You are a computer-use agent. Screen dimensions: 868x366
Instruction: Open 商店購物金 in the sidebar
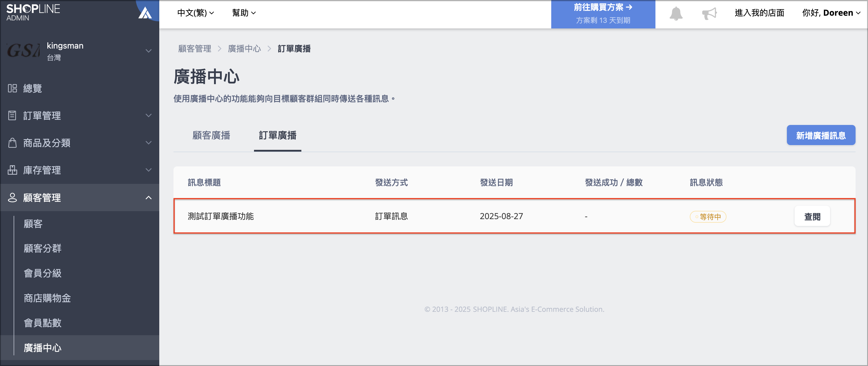coord(47,298)
